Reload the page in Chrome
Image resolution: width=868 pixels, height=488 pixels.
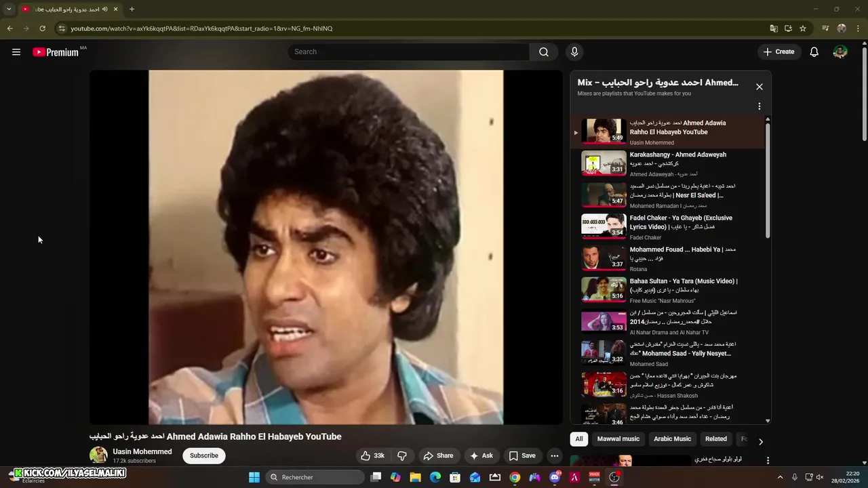pos(42,28)
